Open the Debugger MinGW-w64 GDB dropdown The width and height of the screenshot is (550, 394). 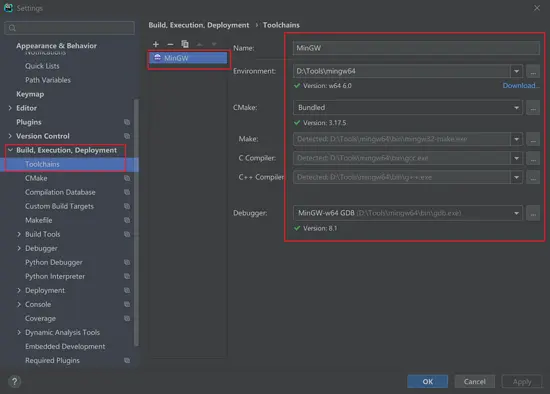click(516, 213)
